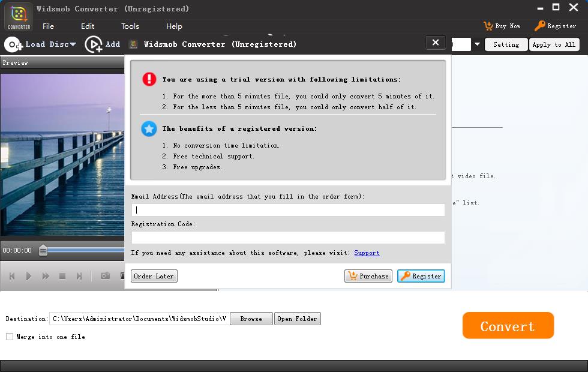Open the Support link
The width and height of the screenshot is (588, 372).
(x=367, y=253)
